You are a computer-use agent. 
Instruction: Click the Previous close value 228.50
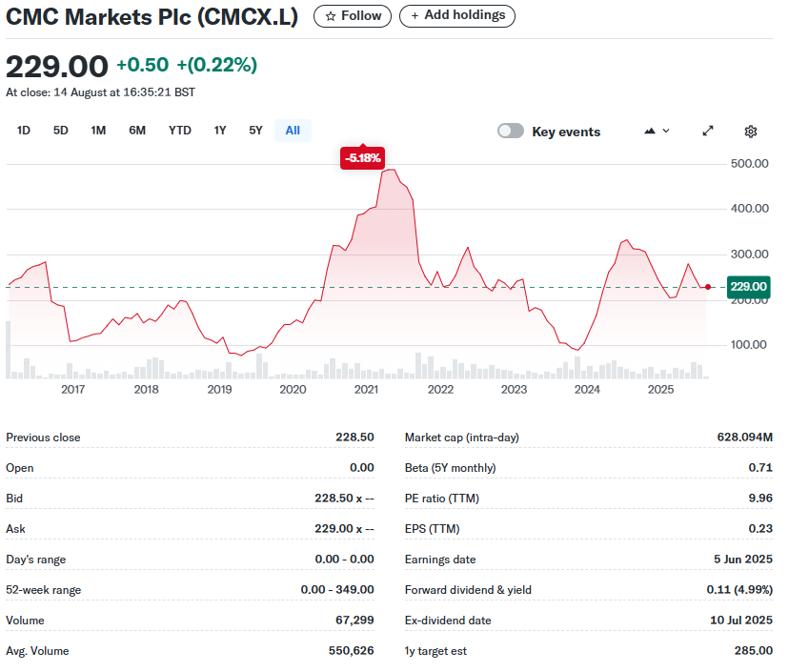pyautogui.click(x=354, y=437)
